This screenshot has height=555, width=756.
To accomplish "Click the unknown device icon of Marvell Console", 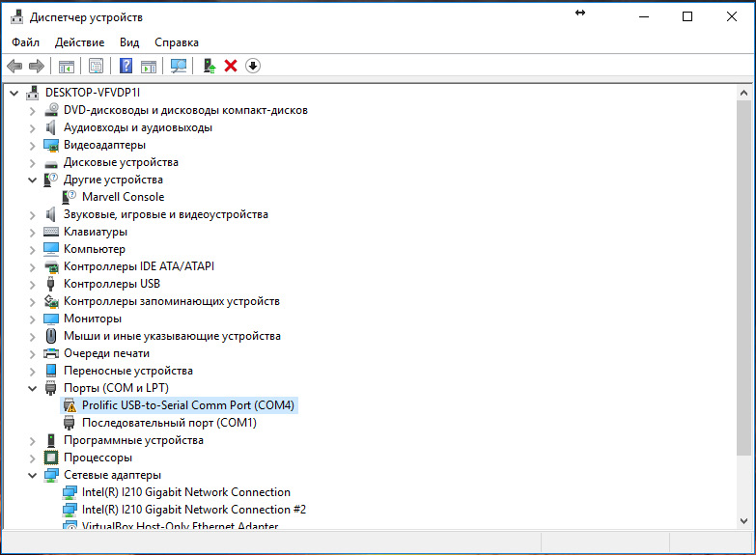I will (69, 197).
